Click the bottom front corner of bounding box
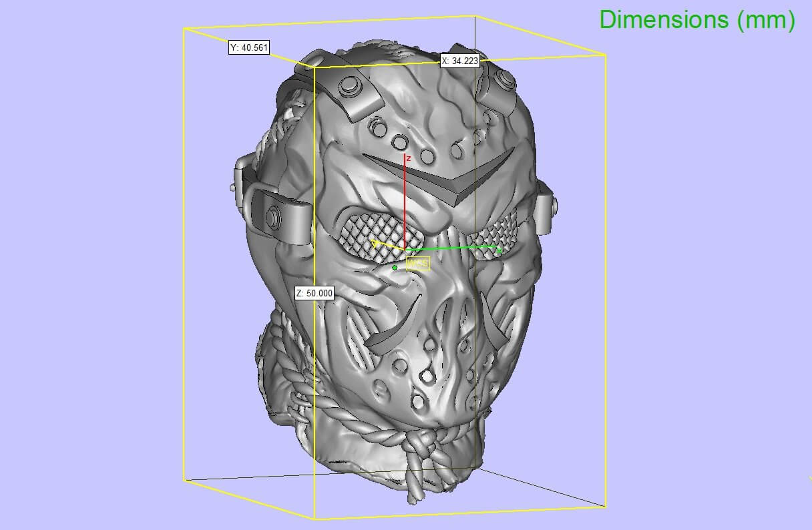Viewport: 812px width, 530px height. 315,519
